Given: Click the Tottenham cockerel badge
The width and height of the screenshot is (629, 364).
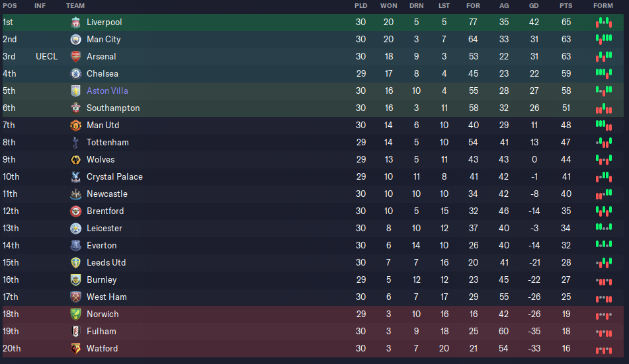Looking at the screenshot, I should (75, 142).
